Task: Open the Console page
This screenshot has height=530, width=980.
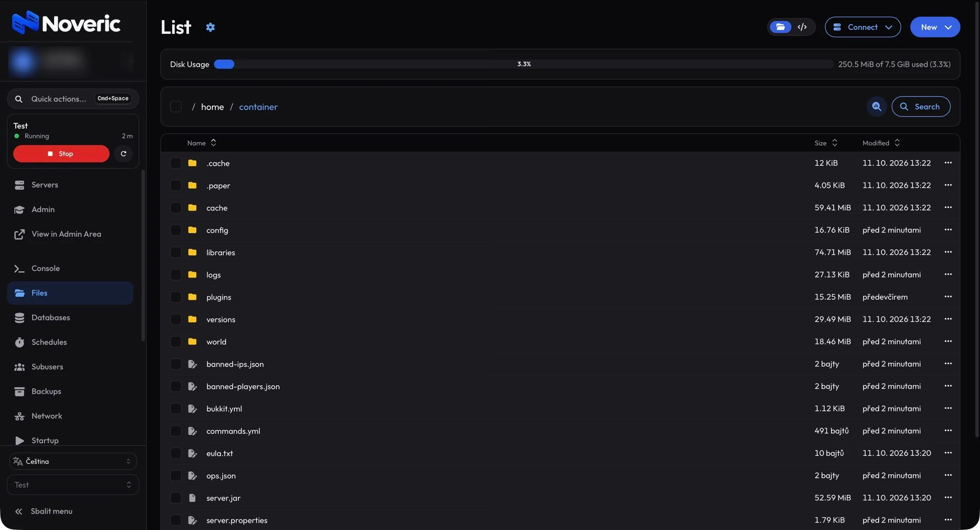Action: point(70,268)
